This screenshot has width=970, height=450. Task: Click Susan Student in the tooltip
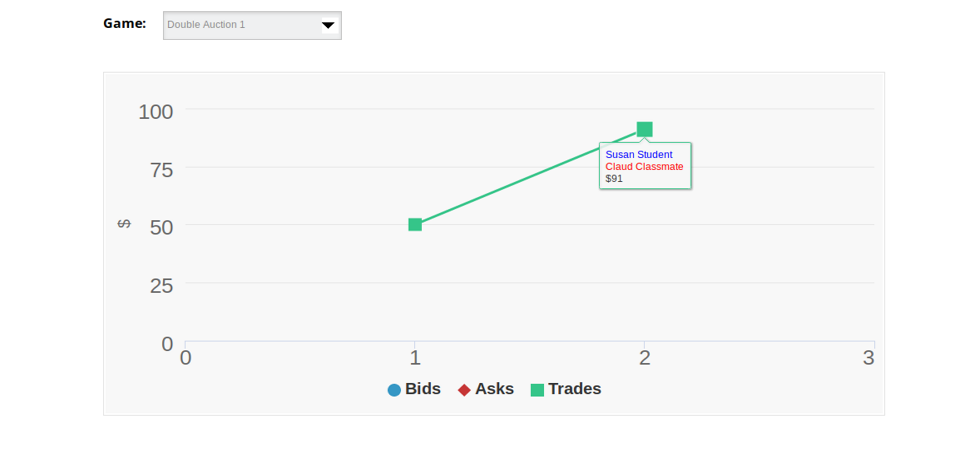639,155
